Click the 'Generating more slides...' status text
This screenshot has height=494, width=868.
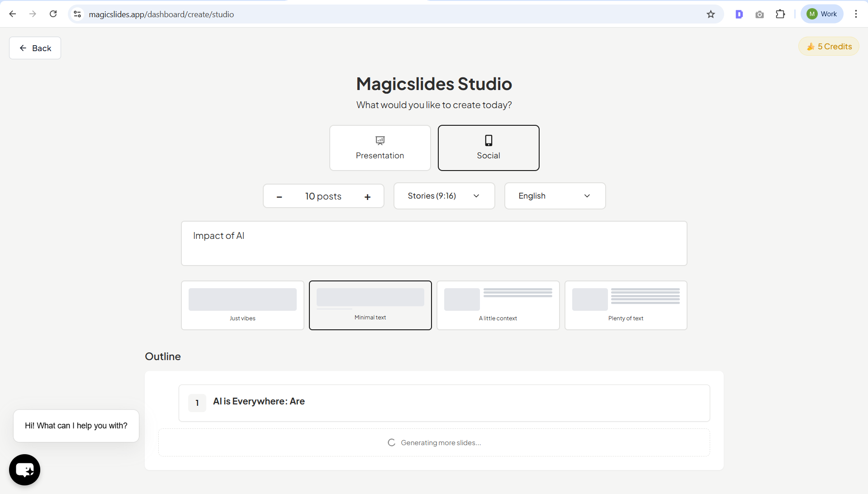click(x=441, y=442)
